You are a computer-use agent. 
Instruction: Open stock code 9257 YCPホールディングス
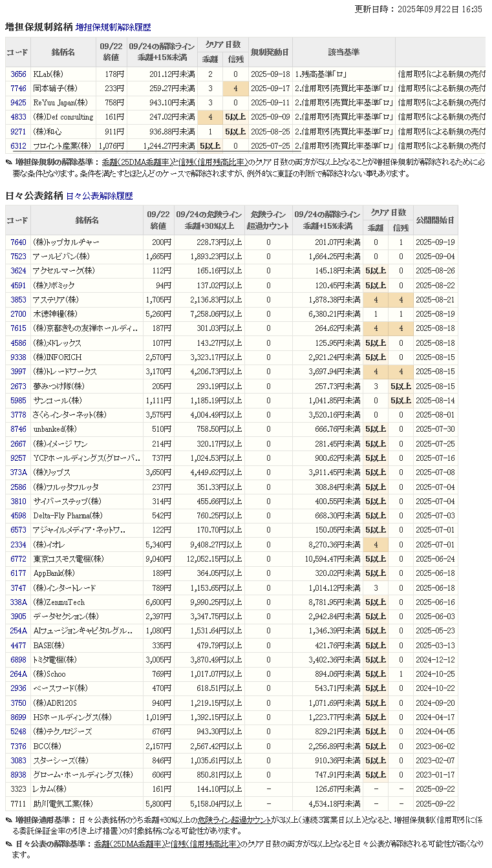click(18, 458)
